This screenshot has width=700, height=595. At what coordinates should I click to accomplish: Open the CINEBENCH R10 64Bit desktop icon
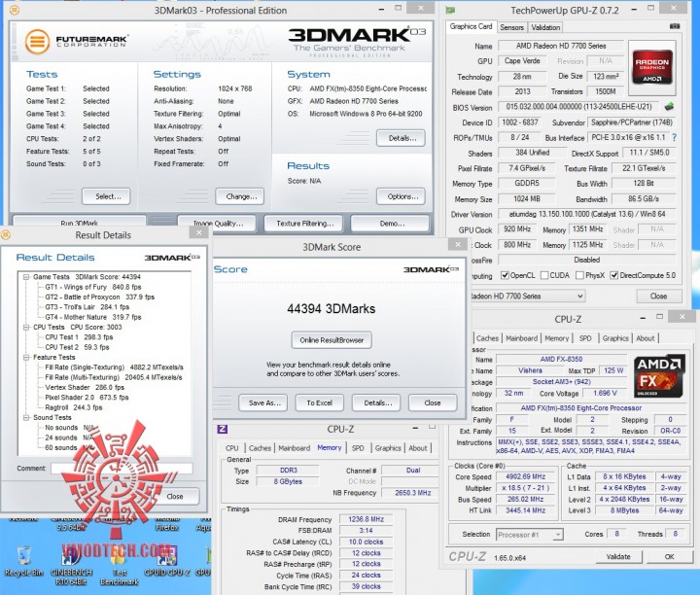tap(71, 565)
